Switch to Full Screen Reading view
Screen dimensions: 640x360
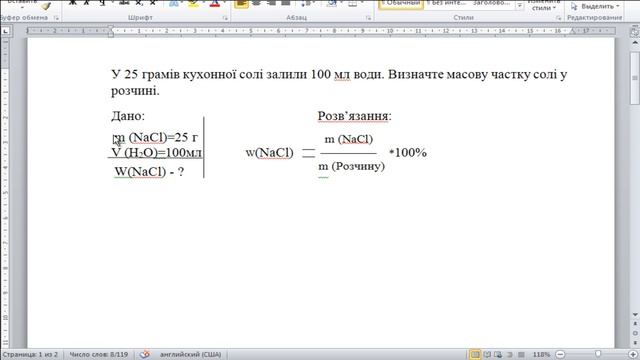487,354
